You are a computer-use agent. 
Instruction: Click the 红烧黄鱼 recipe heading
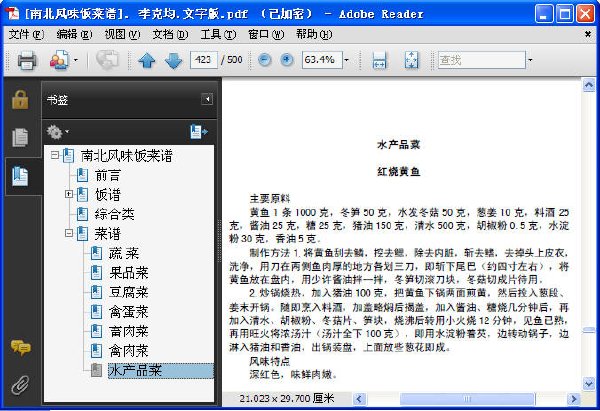[x=399, y=171]
